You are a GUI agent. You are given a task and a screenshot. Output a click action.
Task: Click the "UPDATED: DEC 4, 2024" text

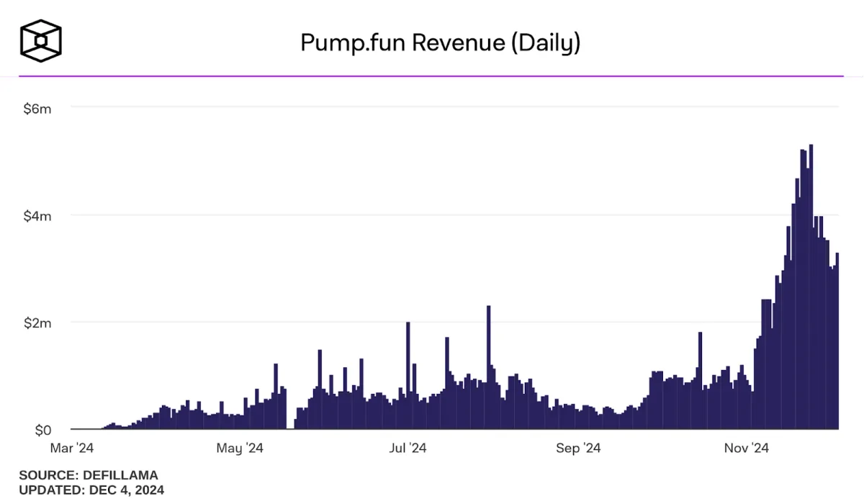[91, 490]
